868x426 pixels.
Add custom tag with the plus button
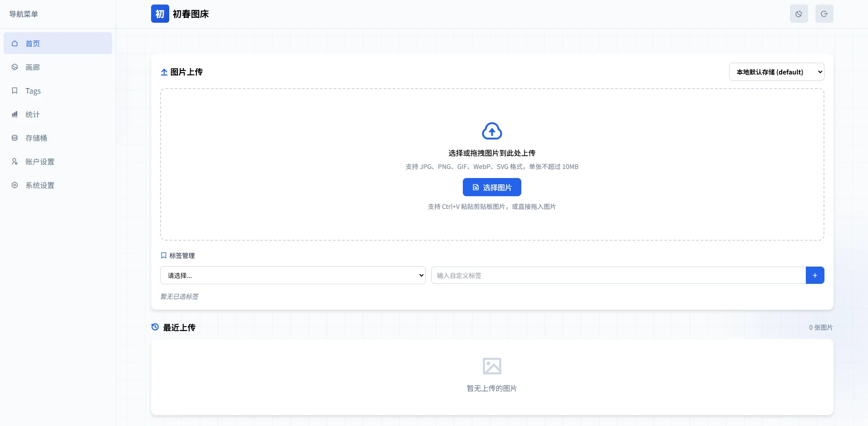click(815, 275)
